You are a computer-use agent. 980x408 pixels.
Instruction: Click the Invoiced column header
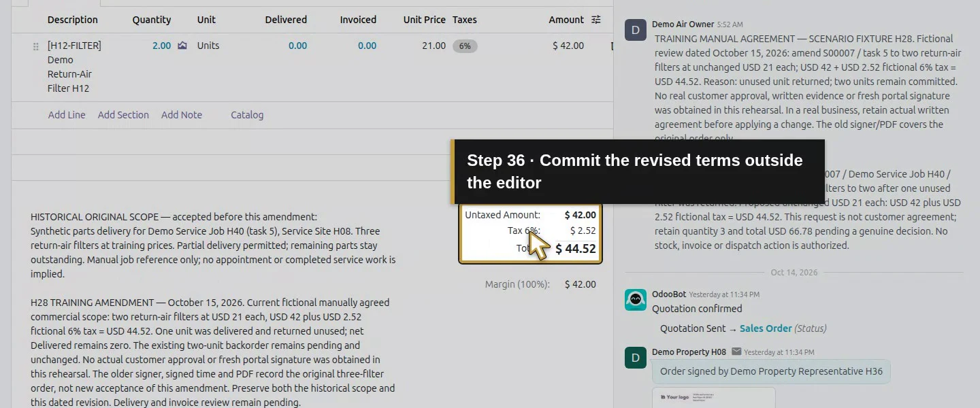pos(358,20)
